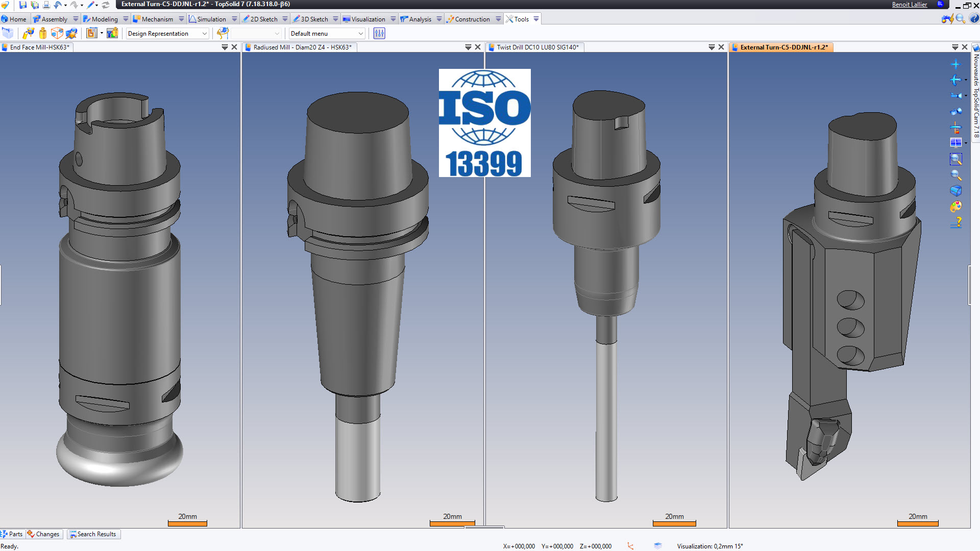
Task: Click the colored blocks icon on toolbar
Action: 112,33
